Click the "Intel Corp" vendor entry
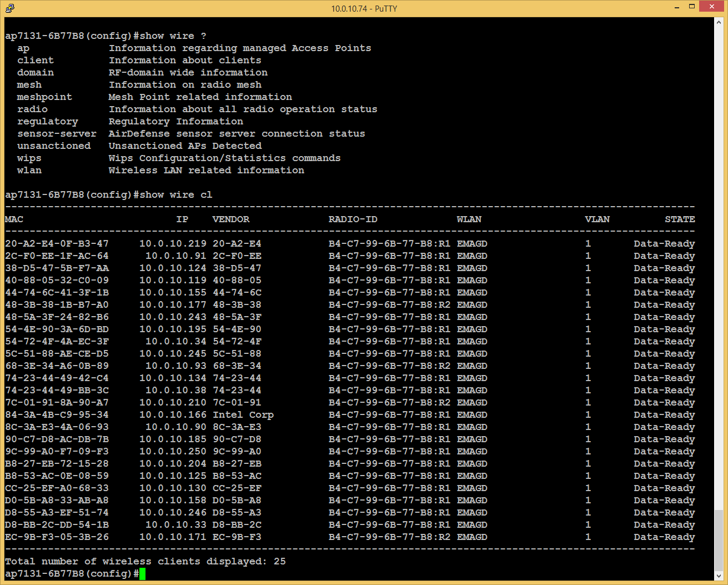 (243, 415)
